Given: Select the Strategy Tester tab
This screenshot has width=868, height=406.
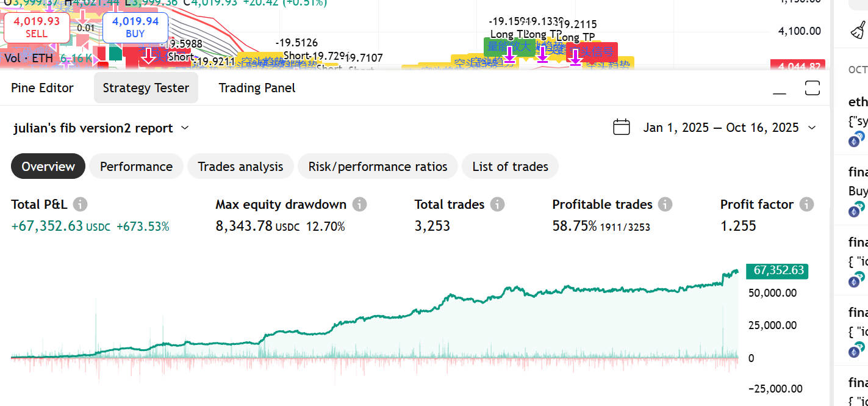Looking at the screenshot, I should point(146,88).
